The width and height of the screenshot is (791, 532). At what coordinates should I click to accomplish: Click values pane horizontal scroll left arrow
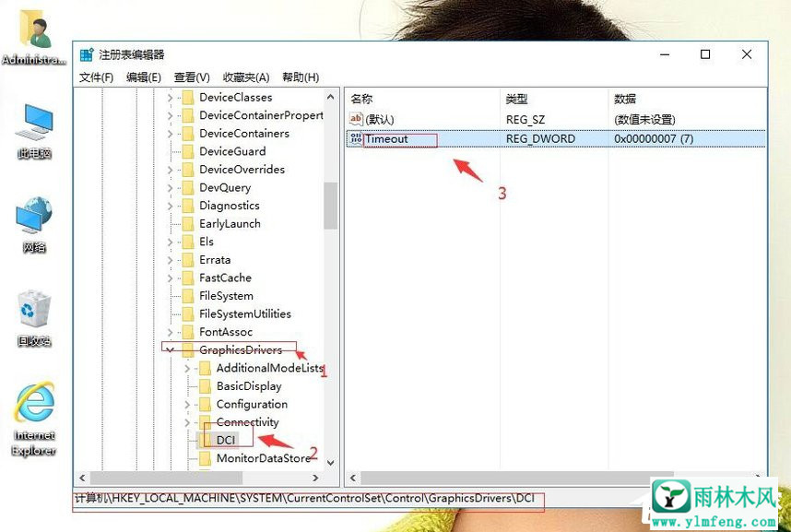(x=353, y=478)
